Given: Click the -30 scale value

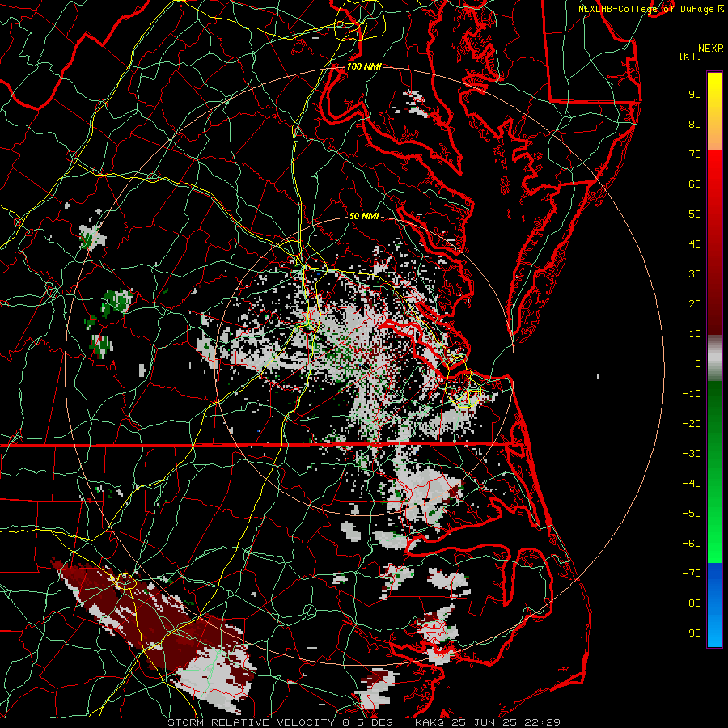Looking at the screenshot, I should click(692, 454).
